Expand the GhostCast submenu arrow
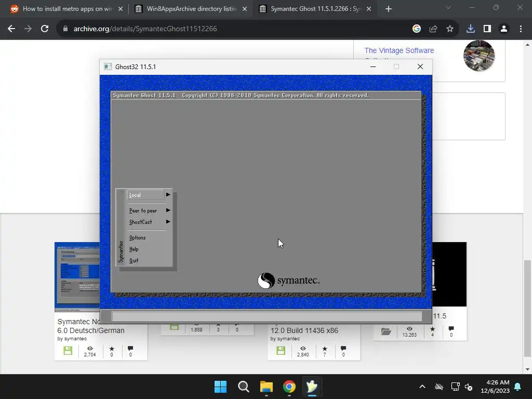Viewport: 532px width, 399px height. pyautogui.click(x=168, y=221)
